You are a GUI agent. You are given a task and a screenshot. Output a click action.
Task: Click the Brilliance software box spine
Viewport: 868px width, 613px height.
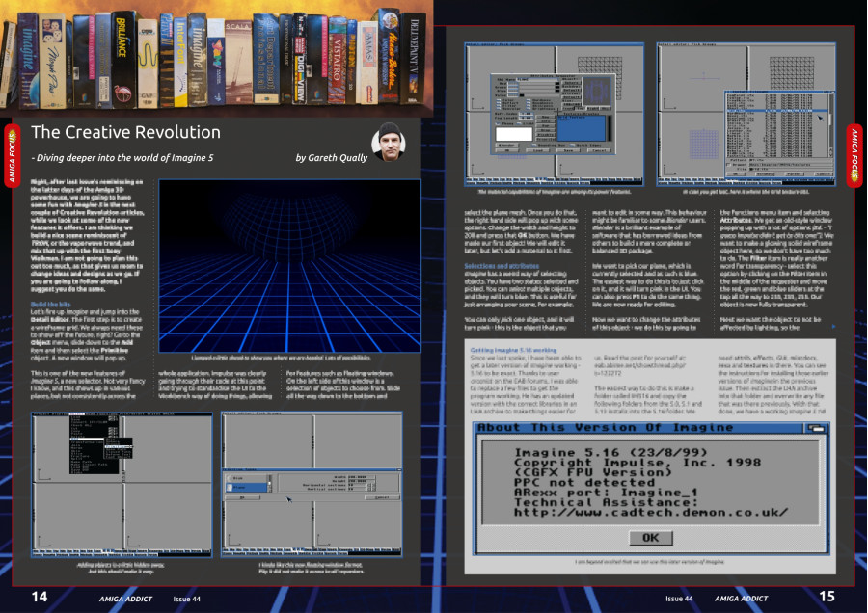point(122,60)
